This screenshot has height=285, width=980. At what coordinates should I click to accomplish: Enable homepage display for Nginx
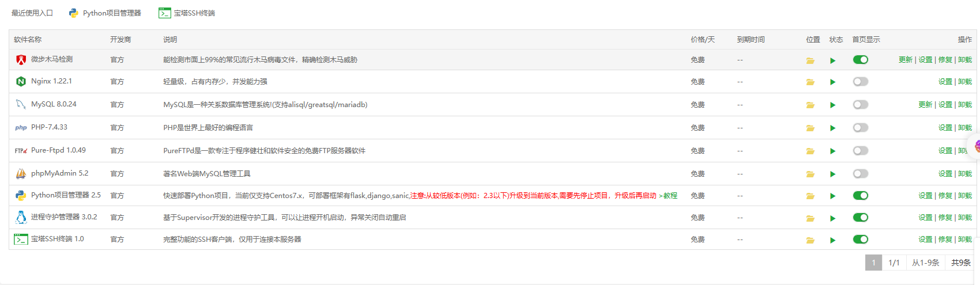coord(861,81)
